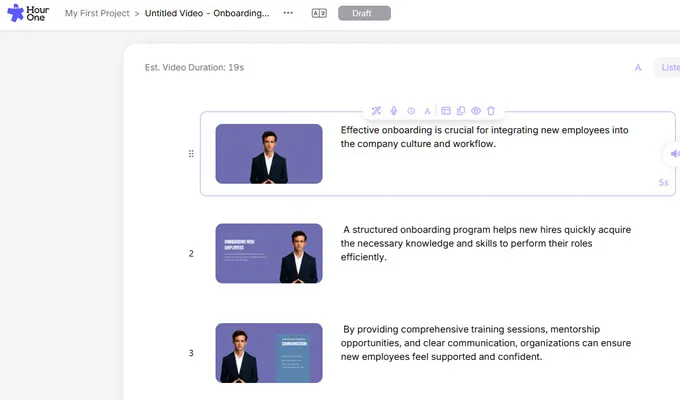
Task: Click the Draft status button
Action: pyautogui.click(x=364, y=13)
